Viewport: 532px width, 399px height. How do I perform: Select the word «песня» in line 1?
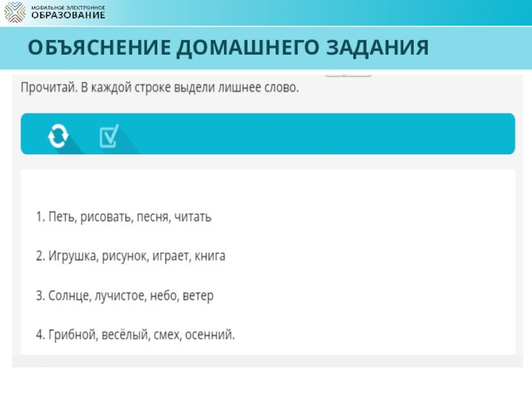[x=153, y=217]
